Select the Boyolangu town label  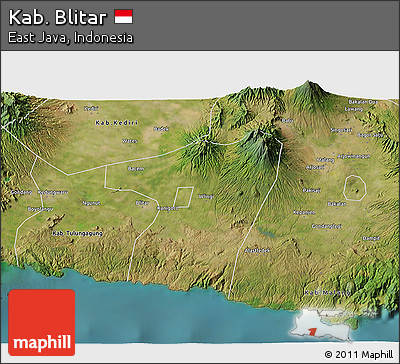40,209
